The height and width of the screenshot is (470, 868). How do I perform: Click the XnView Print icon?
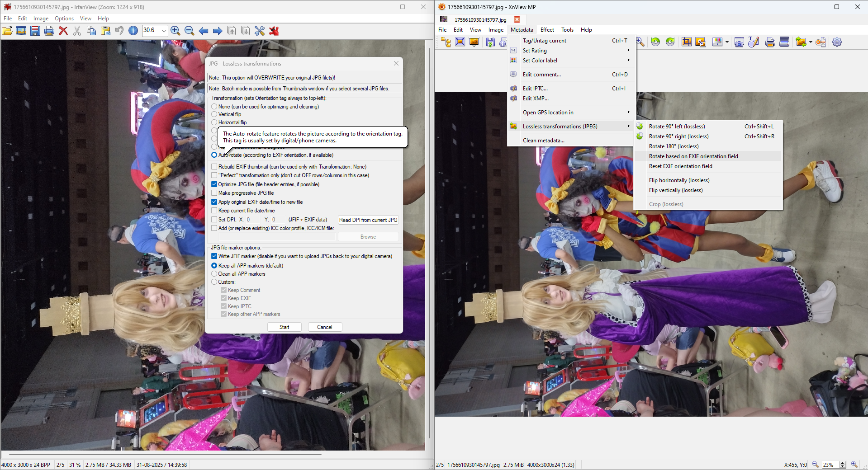tap(770, 42)
